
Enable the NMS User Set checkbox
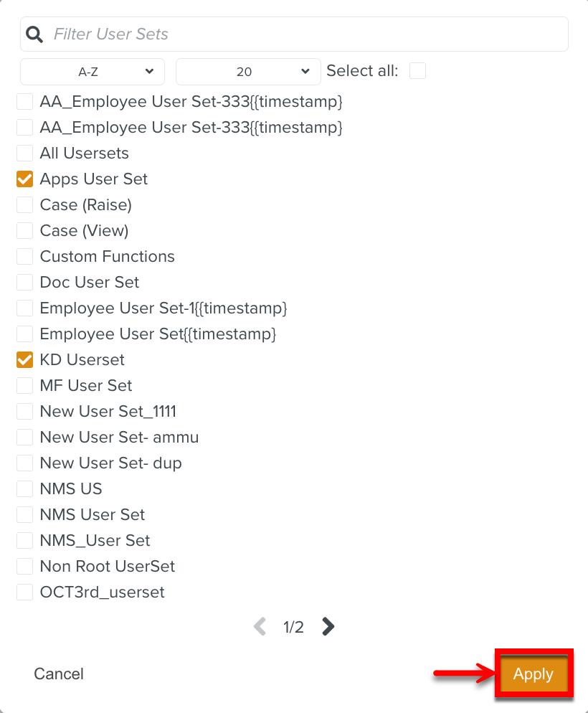24,514
